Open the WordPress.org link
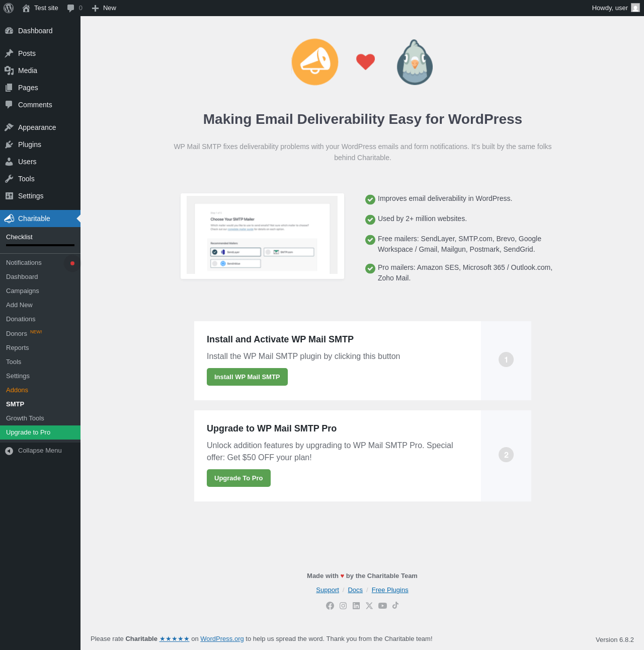 click(222, 639)
